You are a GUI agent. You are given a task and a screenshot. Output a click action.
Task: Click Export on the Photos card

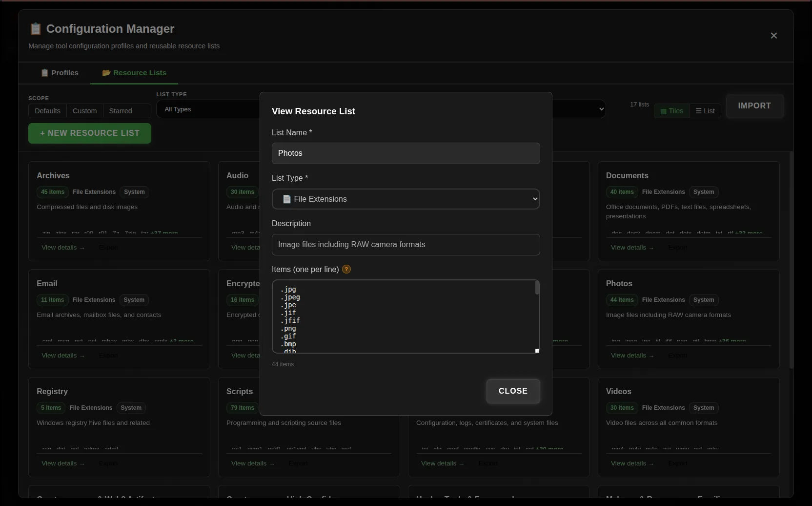pyautogui.click(x=678, y=356)
